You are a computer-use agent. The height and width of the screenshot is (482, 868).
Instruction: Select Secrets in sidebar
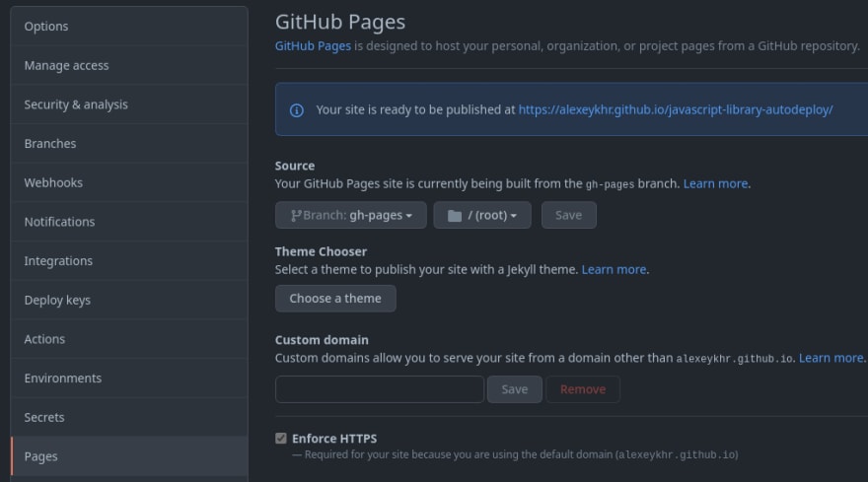point(129,417)
